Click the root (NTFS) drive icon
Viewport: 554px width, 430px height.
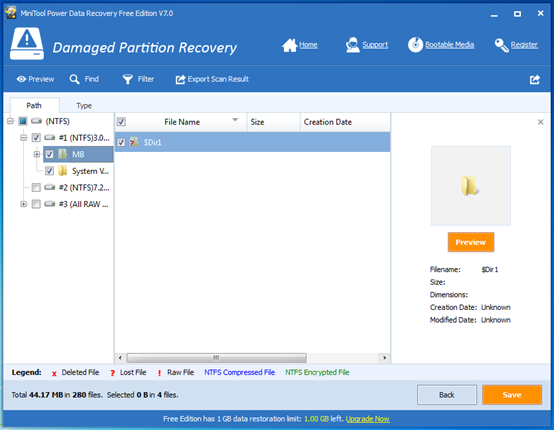click(36, 121)
